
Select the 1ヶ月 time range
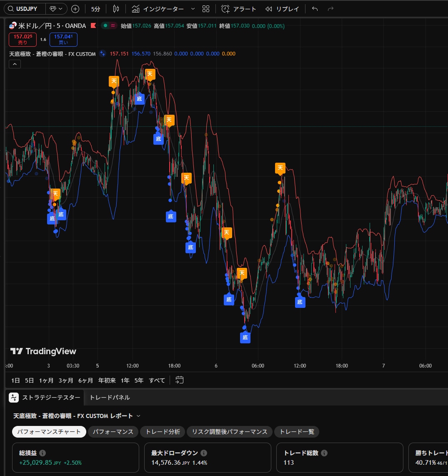coord(46,380)
